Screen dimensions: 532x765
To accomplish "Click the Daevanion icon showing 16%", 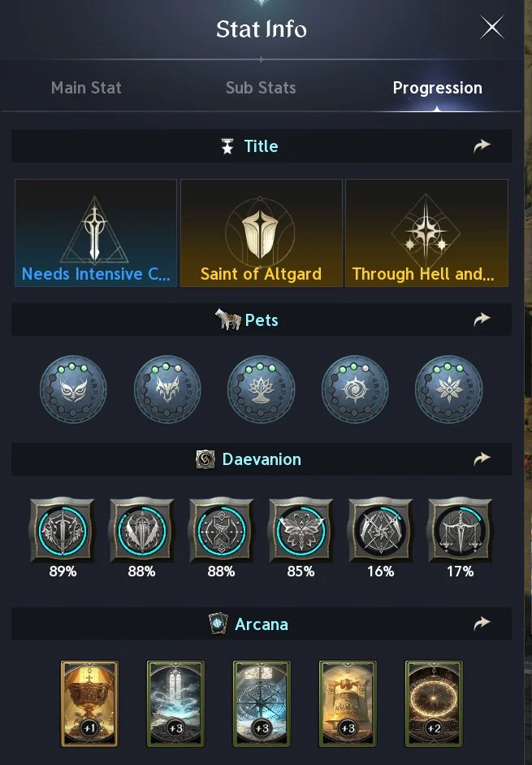I will tap(380, 531).
